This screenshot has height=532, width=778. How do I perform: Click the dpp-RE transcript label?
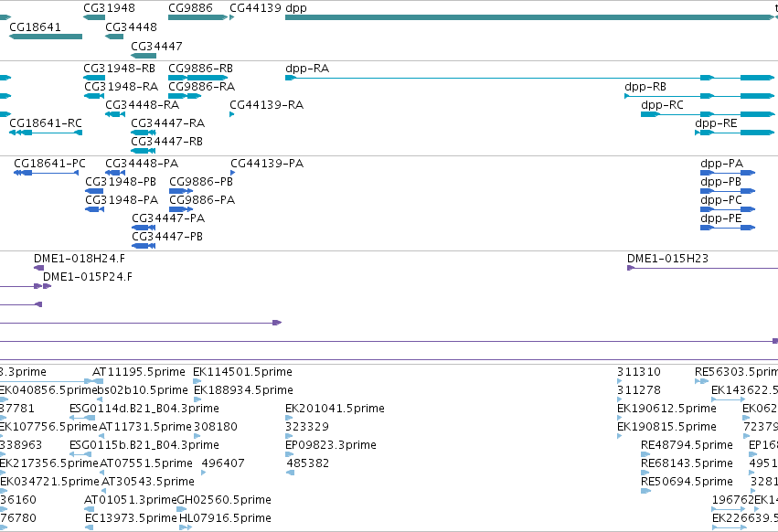point(716,123)
